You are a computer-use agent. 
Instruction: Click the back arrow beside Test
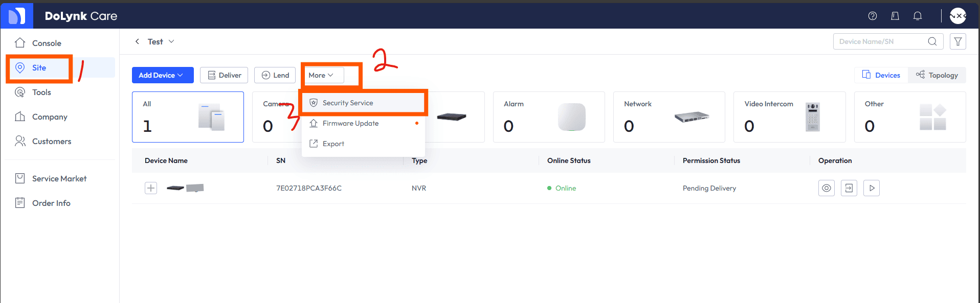(x=137, y=41)
